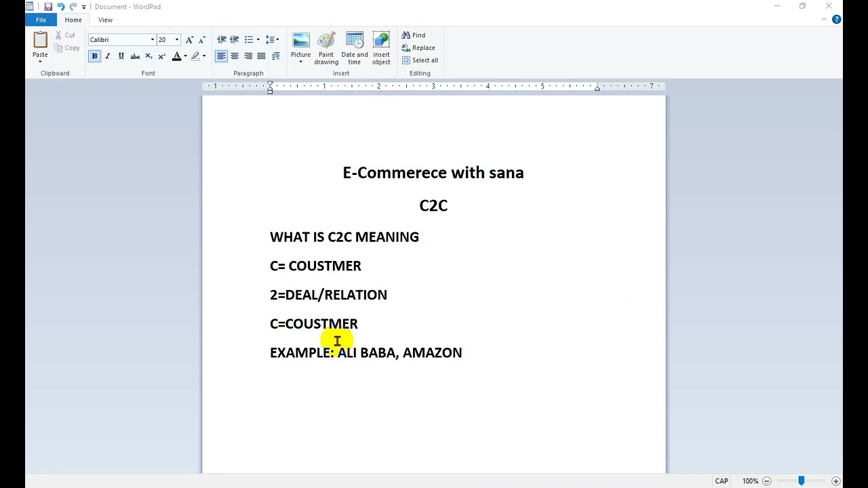868x488 pixels.
Task: Toggle Strikethrough formatting
Action: (135, 56)
